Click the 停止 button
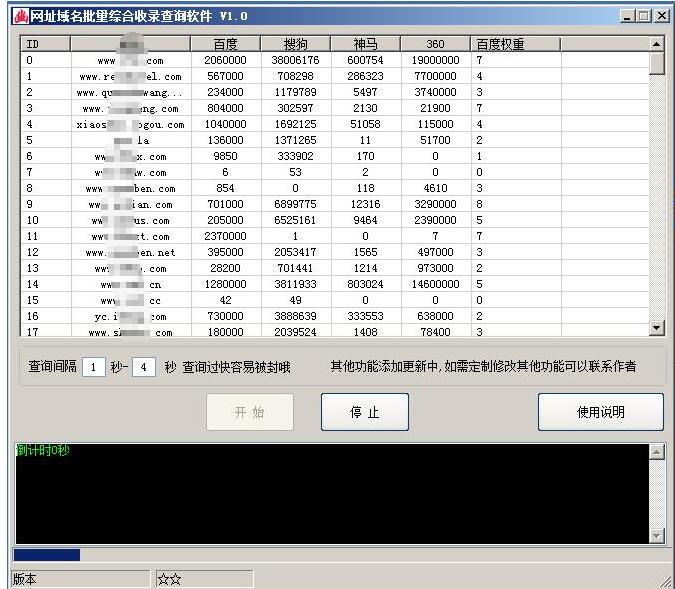The image size is (675, 589). [x=365, y=412]
